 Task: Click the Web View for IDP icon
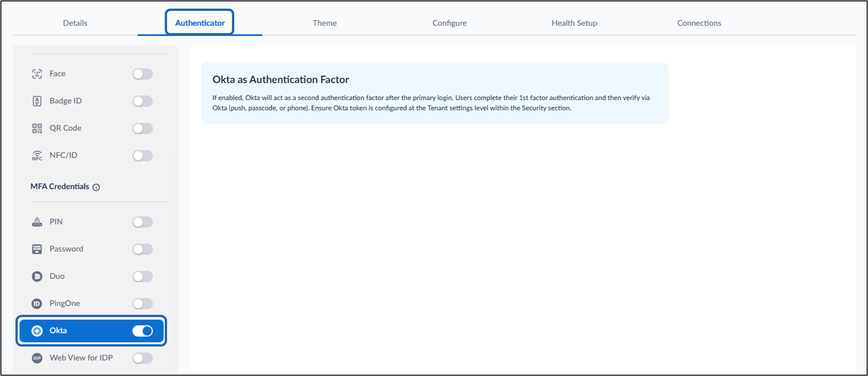point(37,358)
